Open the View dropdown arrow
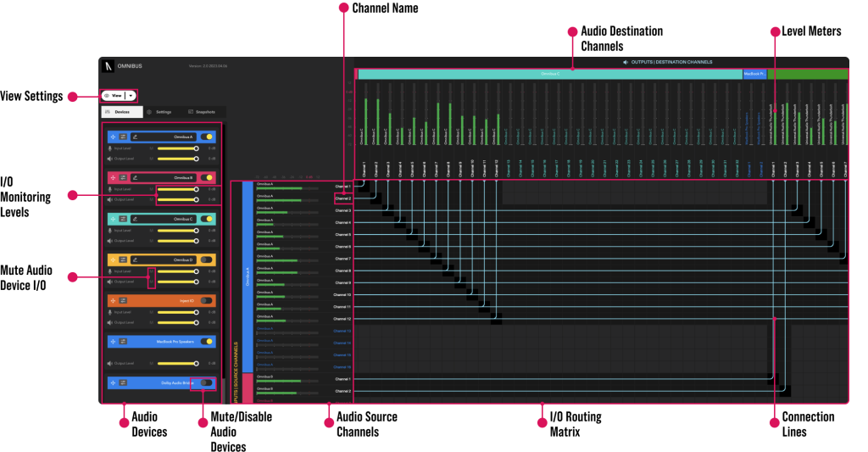The width and height of the screenshot is (868, 452). 131,96
